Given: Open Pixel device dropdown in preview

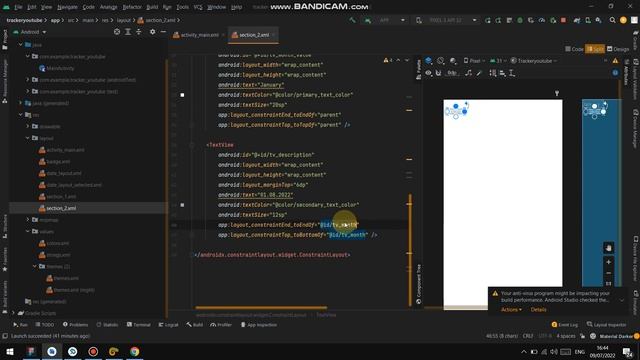Looking at the screenshot, I should (474, 61).
